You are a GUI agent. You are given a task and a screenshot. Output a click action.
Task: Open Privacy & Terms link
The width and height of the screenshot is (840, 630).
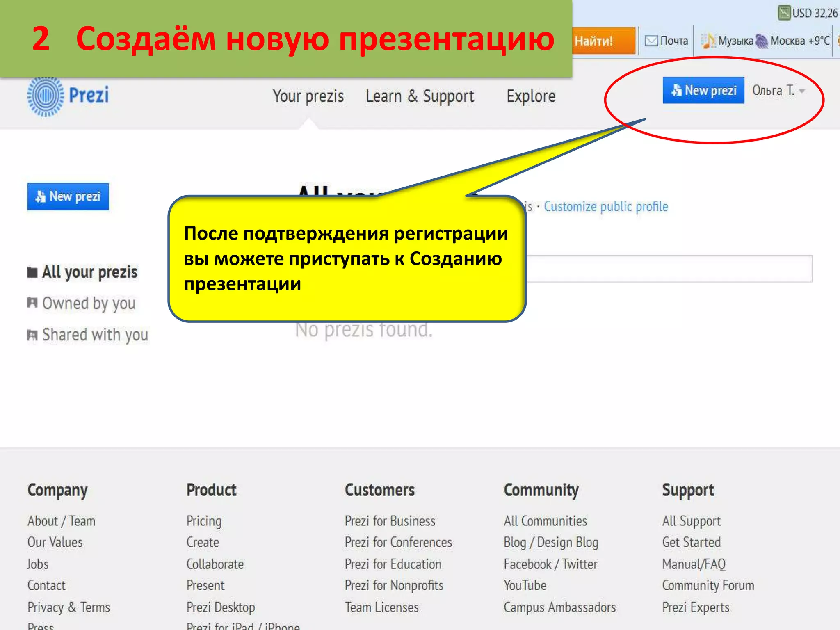pos(68,607)
